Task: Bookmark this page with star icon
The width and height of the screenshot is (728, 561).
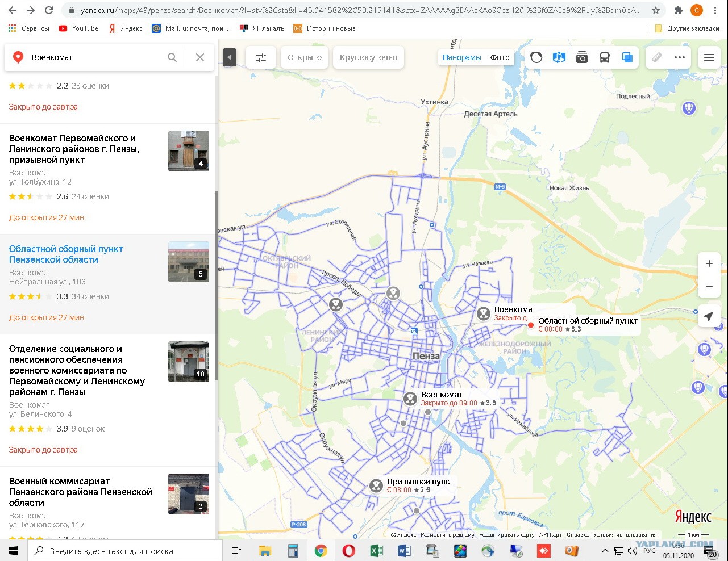Action: coord(656,10)
